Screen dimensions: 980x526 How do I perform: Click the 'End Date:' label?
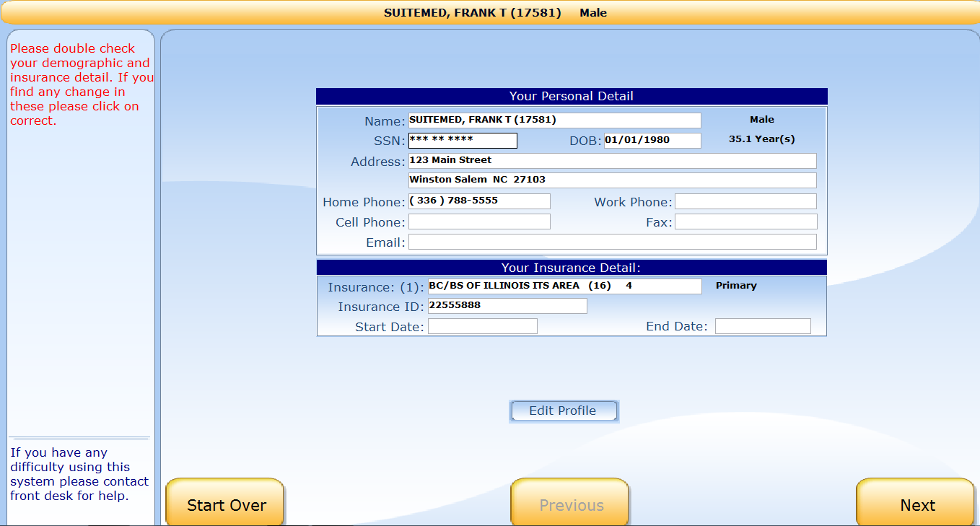[677, 326]
